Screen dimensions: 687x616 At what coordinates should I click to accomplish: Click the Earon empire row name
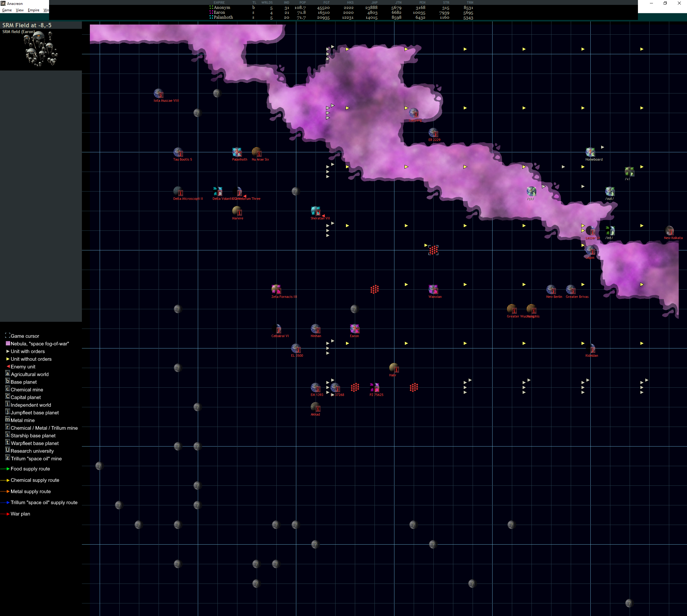pyautogui.click(x=219, y=13)
